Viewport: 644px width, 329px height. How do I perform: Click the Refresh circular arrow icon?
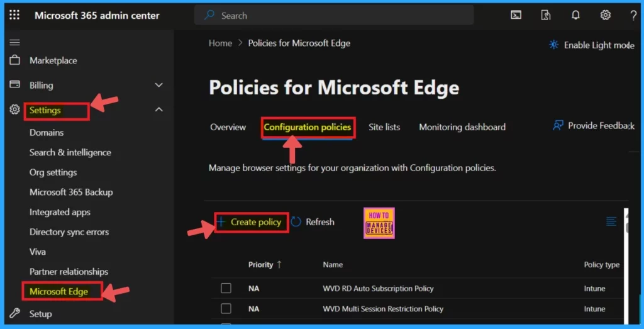pos(296,222)
